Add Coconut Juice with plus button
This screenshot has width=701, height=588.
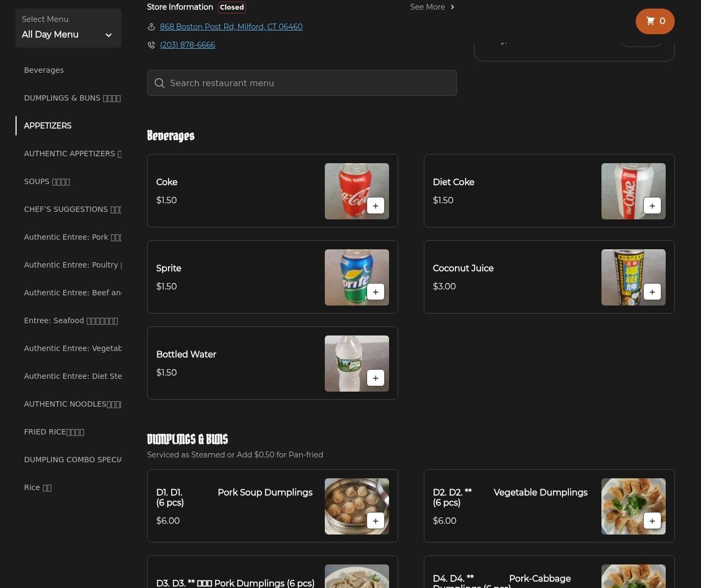pos(652,292)
